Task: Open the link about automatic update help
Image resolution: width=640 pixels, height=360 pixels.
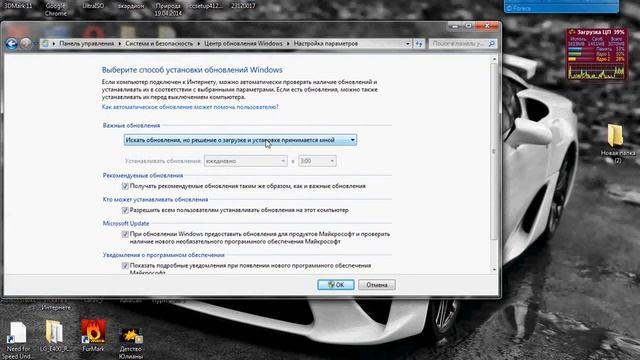Action: (190, 107)
